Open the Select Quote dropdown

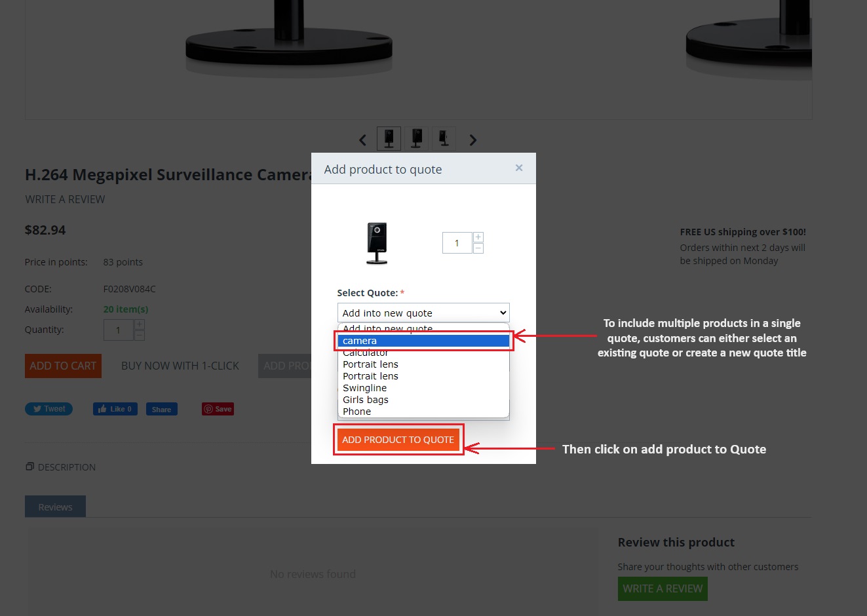(x=423, y=313)
